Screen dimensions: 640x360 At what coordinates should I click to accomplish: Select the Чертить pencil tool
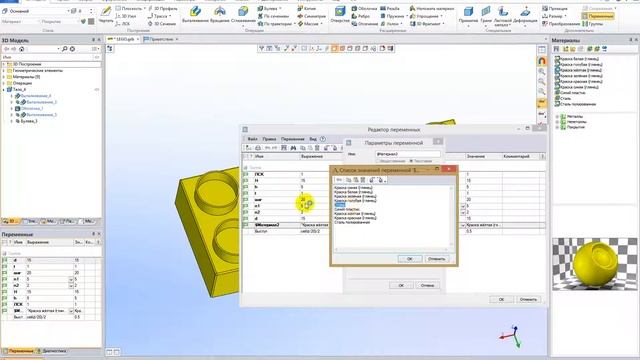[x=106, y=14]
